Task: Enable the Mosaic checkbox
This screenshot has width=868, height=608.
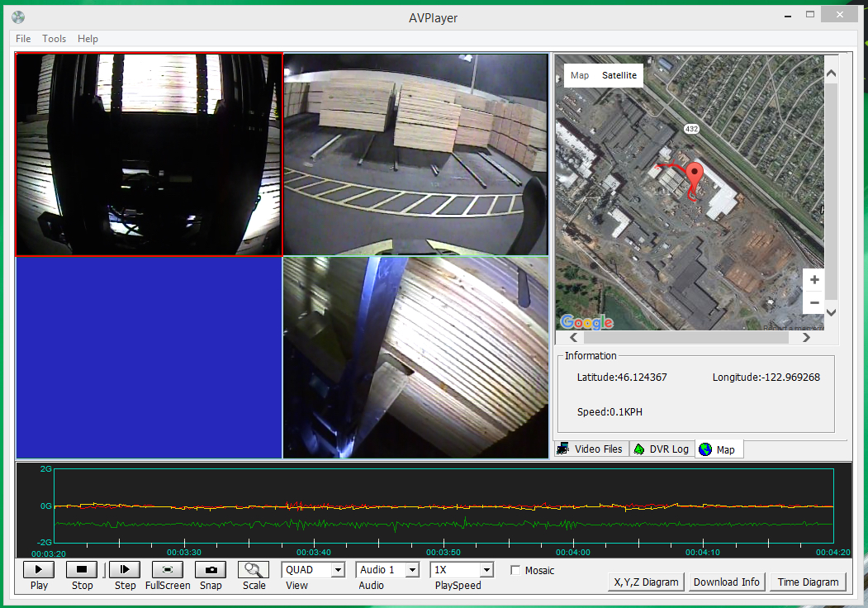Action: coord(516,570)
